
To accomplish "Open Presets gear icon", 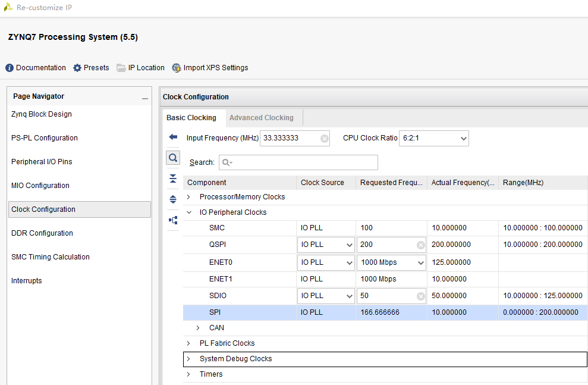I will coord(77,68).
